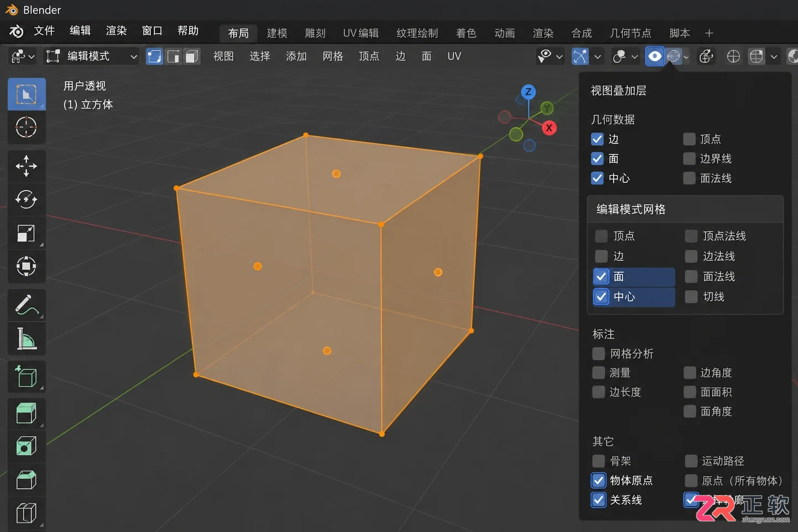Open the 文件 menu
Image resolution: width=798 pixels, height=532 pixels.
[x=44, y=31]
